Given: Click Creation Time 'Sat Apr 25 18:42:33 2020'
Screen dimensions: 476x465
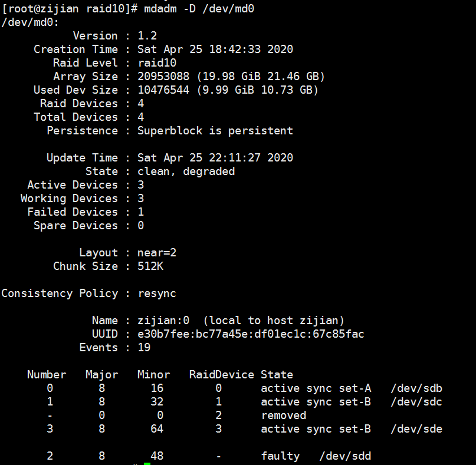Looking at the screenshot, I should click(x=215, y=50).
